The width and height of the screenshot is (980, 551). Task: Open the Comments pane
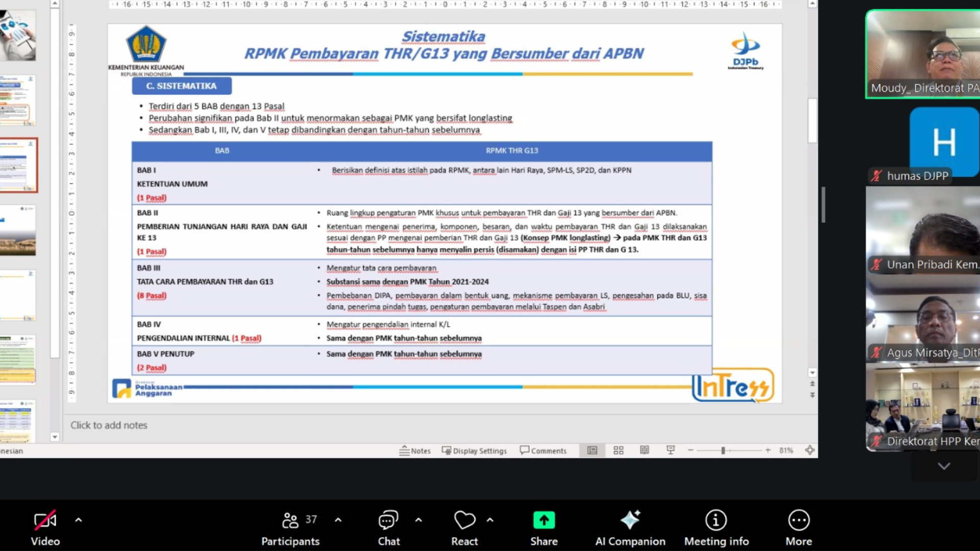[543, 450]
